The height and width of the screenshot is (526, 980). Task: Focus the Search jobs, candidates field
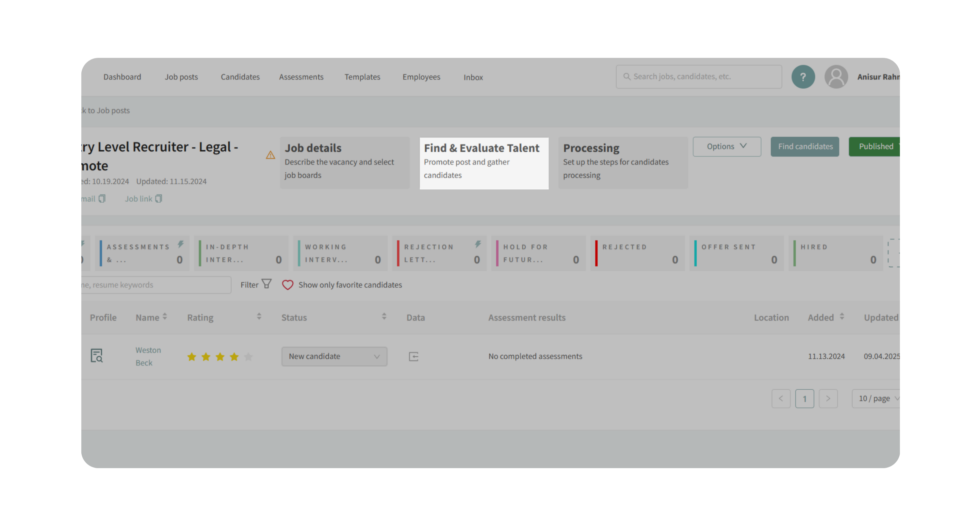(x=699, y=77)
